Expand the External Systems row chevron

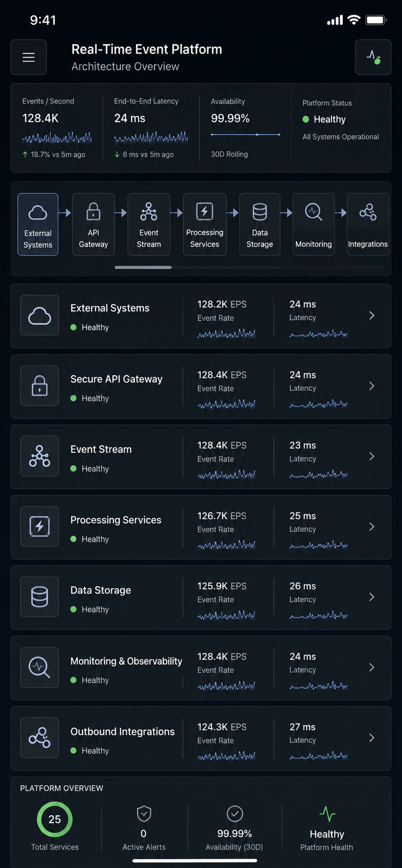pyautogui.click(x=372, y=315)
